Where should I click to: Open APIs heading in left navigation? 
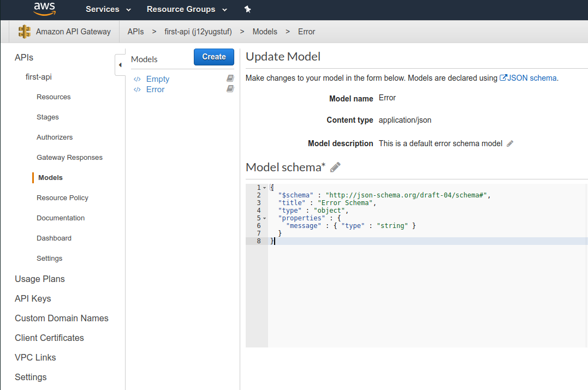coord(24,57)
